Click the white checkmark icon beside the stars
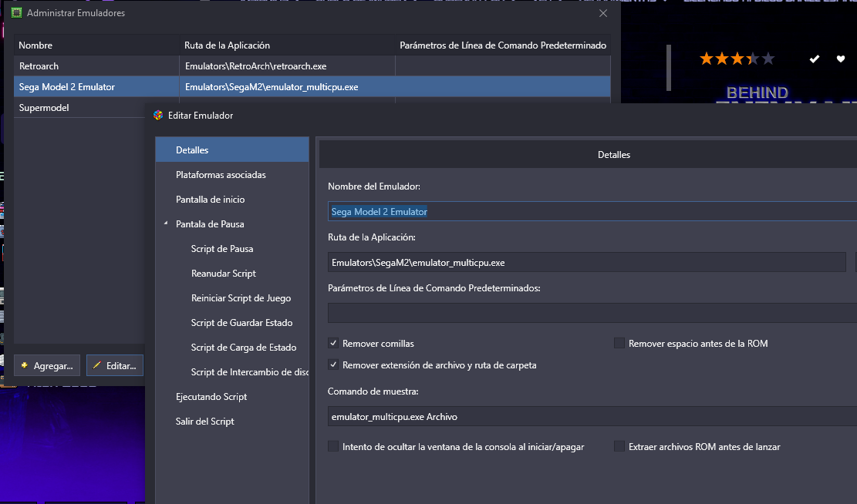Screen dimensions: 857x504 click(815, 59)
